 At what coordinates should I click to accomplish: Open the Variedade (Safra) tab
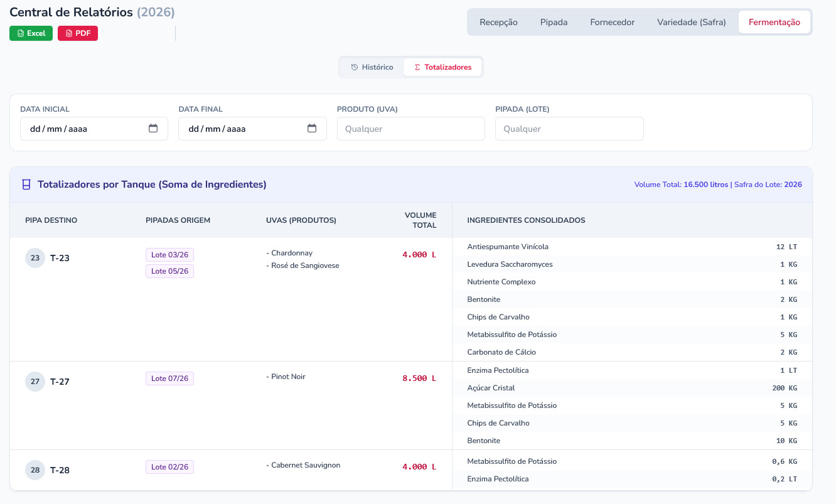[691, 22]
